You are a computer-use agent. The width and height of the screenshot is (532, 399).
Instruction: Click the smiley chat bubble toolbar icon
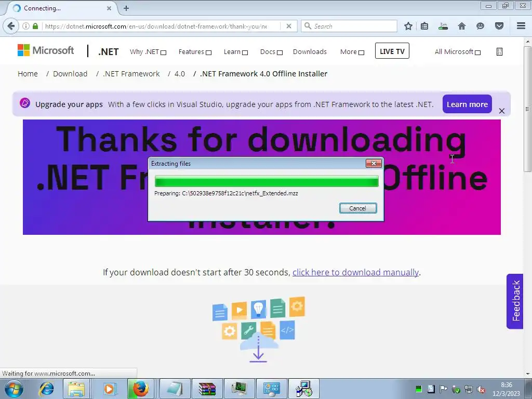(x=480, y=26)
